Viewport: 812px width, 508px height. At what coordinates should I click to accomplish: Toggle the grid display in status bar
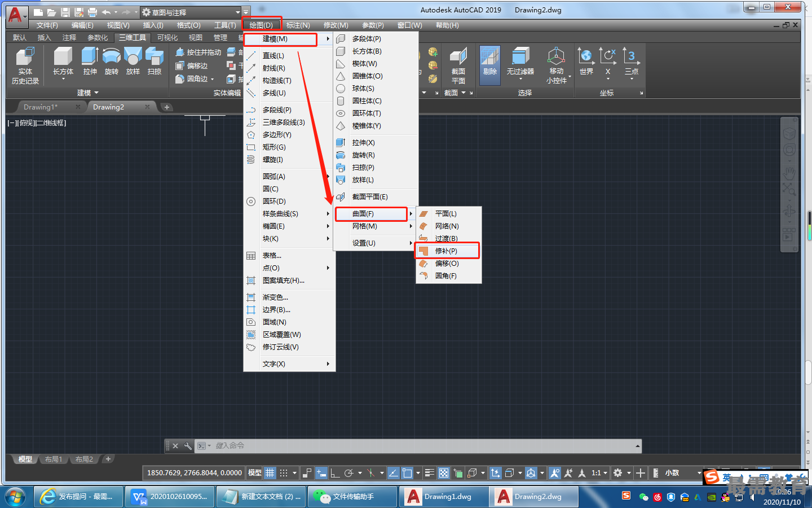tap(270, 473)
